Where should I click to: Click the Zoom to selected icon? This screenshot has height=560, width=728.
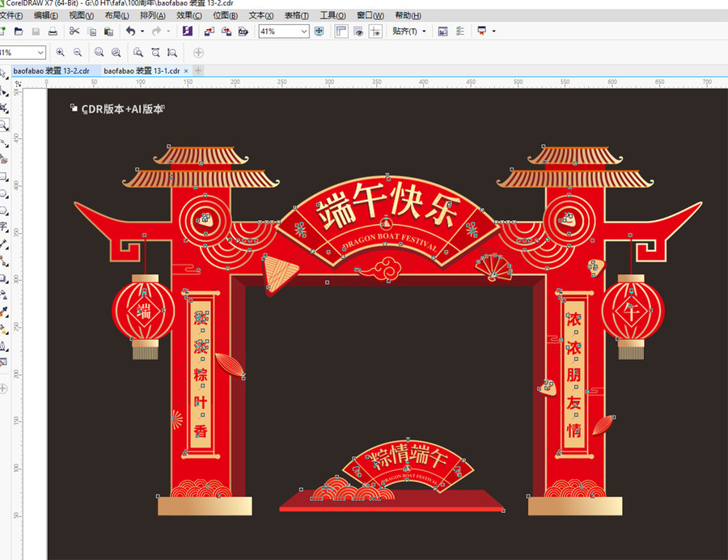coord(99,53)
